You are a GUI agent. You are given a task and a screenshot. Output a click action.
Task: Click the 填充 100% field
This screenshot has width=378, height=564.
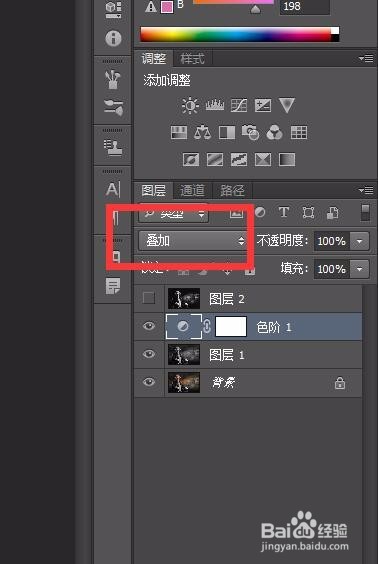pyautogui.click(x=332, y=269)
